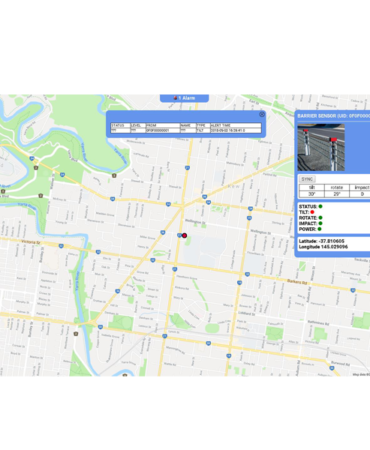The width and height of the screenshot is (370, 450).
Task: Click the green ROTATE indicator dot
Action: (x=320, y=218)
